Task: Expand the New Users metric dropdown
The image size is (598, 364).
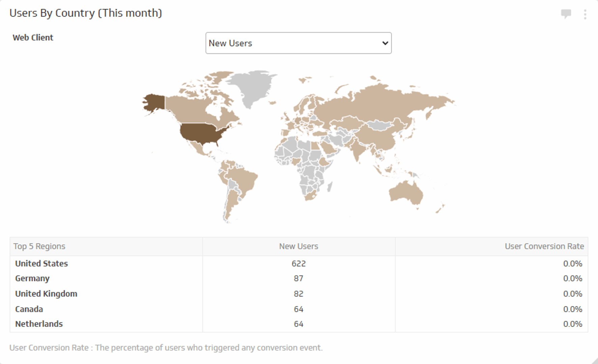Action: click(x=298, y=43)
